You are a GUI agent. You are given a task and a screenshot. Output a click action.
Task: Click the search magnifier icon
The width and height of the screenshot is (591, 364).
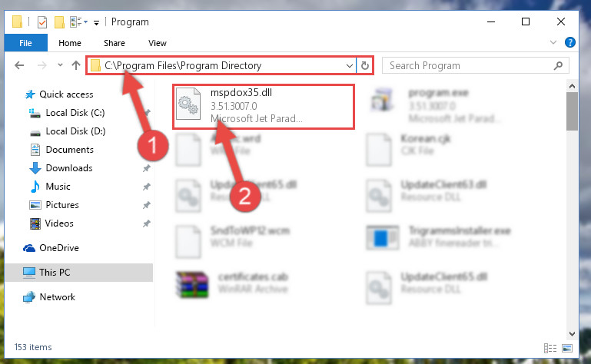(558, 65)
